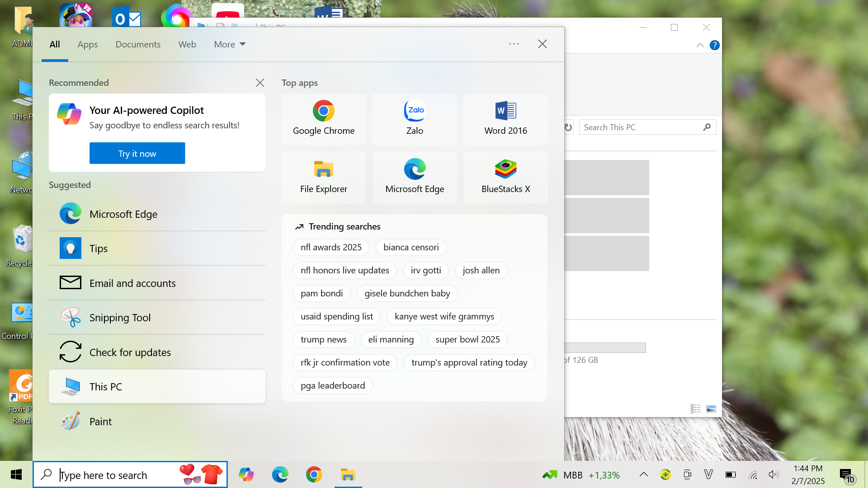Click the volume speaker tray icon
The image size is (868, 488).
coord(773,475)
